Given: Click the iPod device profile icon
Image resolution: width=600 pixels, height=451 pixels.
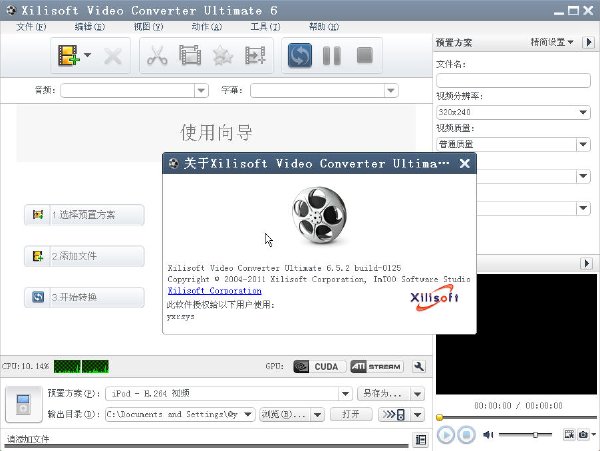Looking at the screenshot, I should tap(23, 404).
